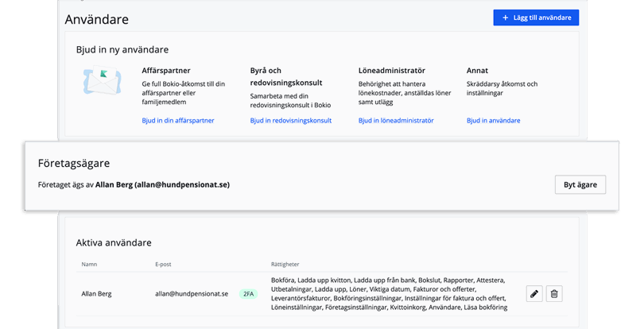Screen dimensions: 644x329
Task: Click the allan@hundpensionat.se email in the table row
Action: coord(192,294)
